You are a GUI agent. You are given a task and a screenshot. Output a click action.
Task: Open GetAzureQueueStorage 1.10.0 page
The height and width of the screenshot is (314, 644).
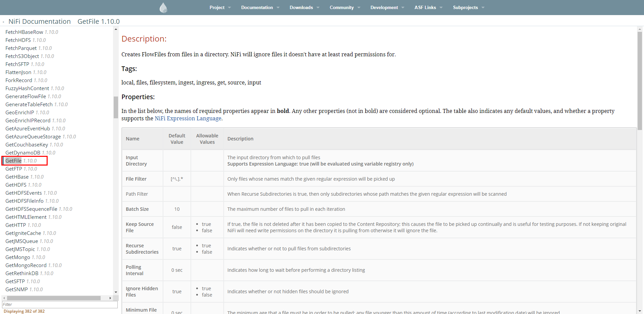point(41,137)
